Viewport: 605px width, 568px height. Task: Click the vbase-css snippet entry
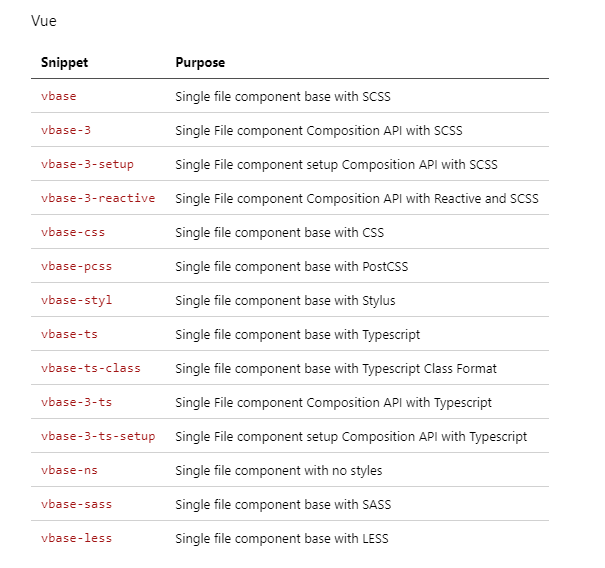tap(73, 232)
